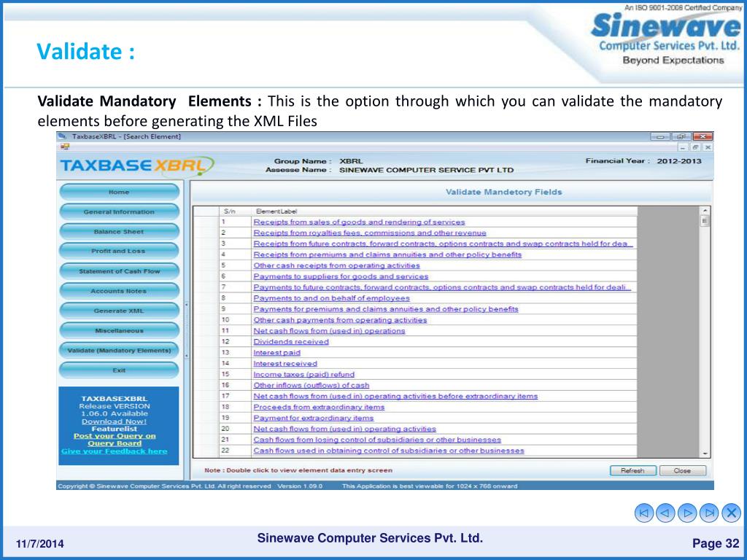Screen dimensions: 747x560
Task: Open Other cash receipts from operating activities
Action: 336,265
